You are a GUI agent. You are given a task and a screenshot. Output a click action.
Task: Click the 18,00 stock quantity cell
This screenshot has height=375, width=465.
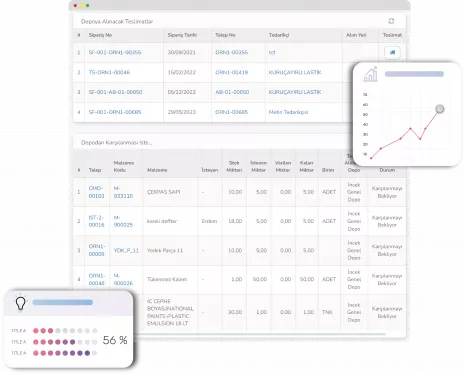[235, 221]
